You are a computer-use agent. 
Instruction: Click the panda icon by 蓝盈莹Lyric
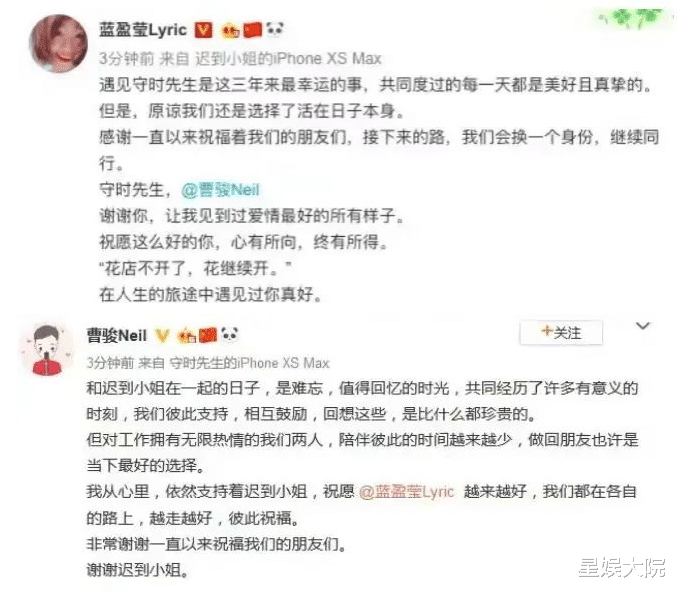pos(275,29)
